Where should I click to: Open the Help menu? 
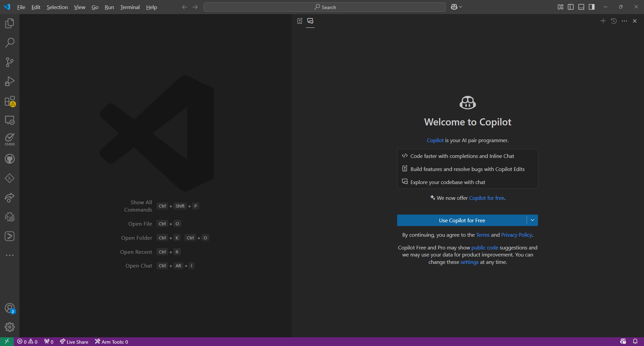[x=151, y=7]
